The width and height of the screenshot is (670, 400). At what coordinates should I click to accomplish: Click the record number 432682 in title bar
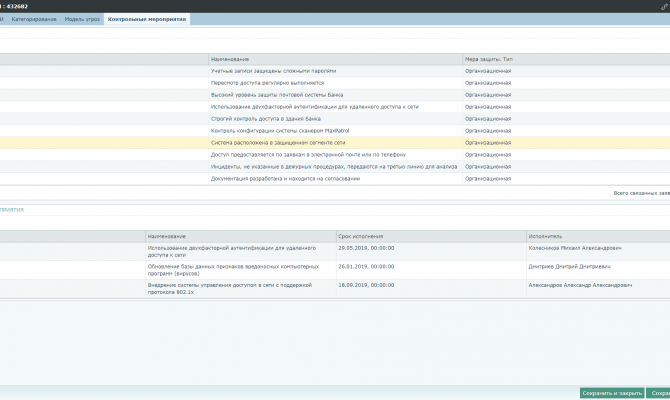[17, 6]
